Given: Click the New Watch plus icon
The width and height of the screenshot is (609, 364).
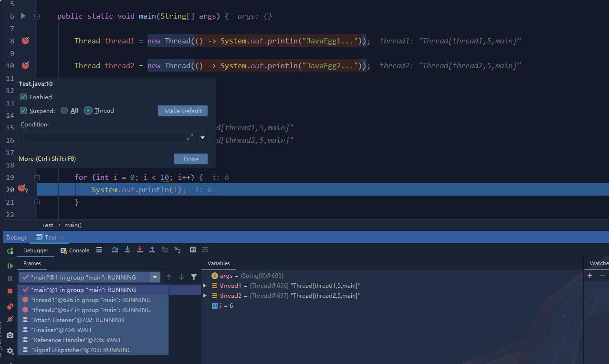Looking at the screenshot, I should point(590,276).
